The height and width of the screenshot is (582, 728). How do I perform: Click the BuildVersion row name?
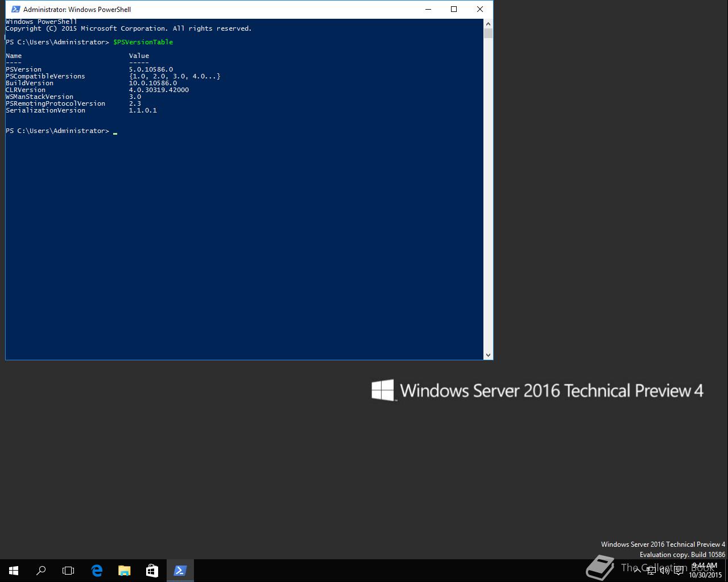coord(30,83)
